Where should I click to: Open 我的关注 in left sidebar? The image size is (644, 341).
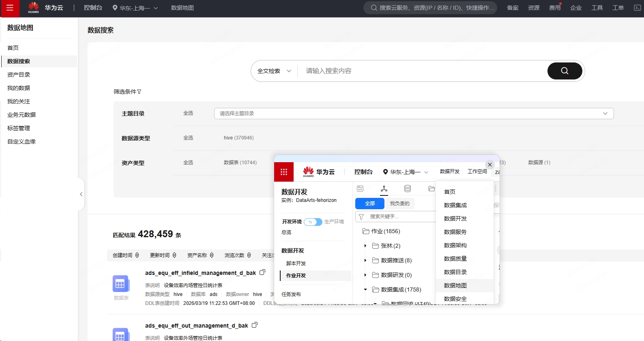tap(19, 101)
